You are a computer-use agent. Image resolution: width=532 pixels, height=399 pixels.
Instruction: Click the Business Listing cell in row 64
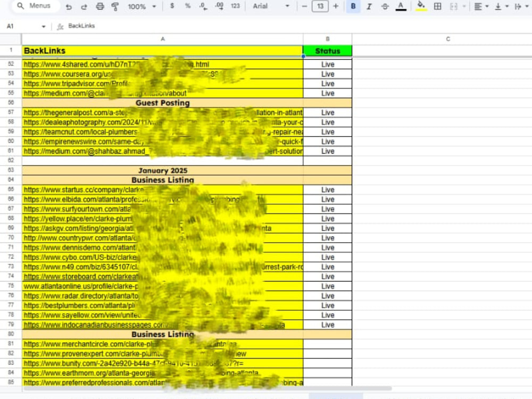[162, 180]
